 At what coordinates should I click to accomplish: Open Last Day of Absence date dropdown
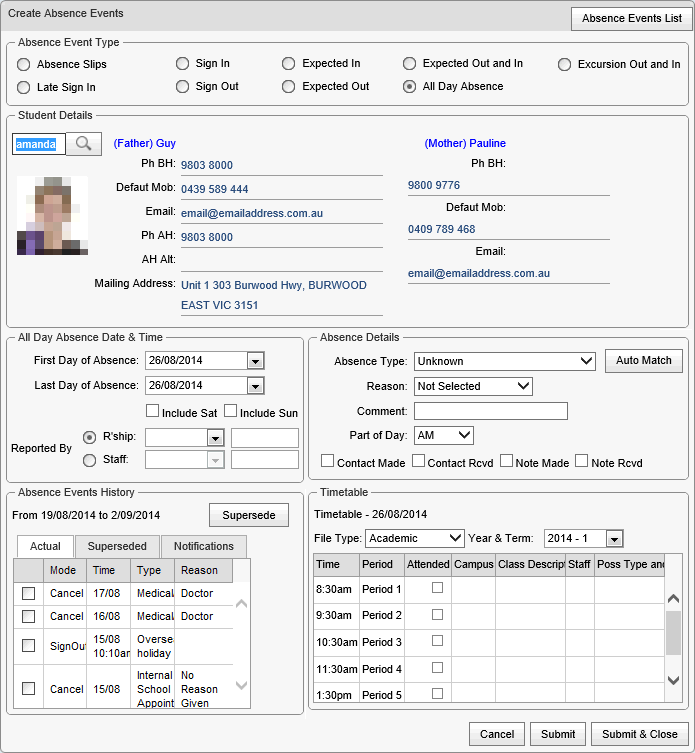click(x=256, y=386)
